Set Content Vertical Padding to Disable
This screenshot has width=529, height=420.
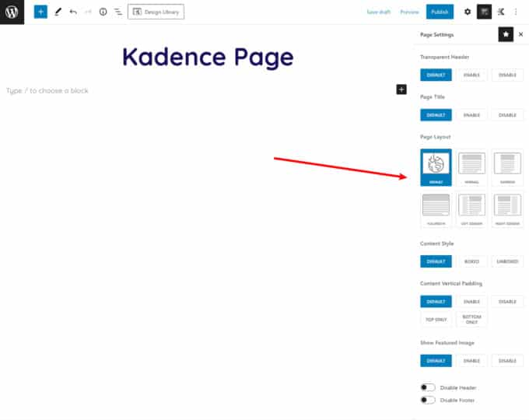(507, 302)
